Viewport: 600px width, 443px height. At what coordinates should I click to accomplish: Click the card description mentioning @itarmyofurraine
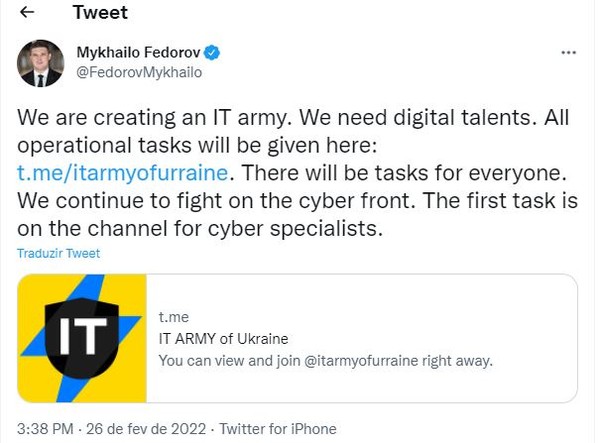coord(326,361)
